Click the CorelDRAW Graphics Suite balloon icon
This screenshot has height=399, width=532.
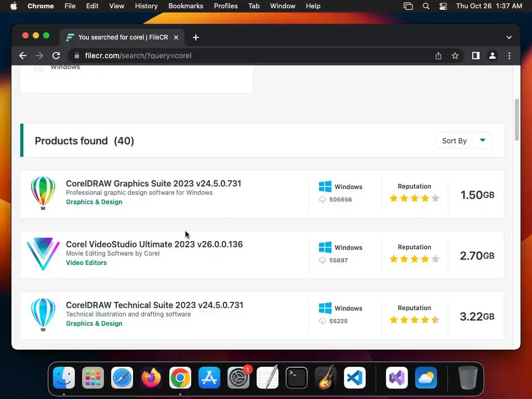(43, 193)
